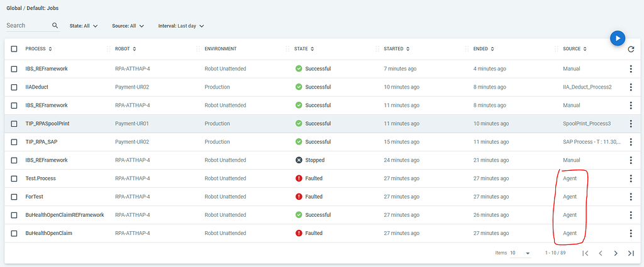Open more actions for TIP_RPASpoolPrint job
The image size is (644, 267).
coord(631,124)
